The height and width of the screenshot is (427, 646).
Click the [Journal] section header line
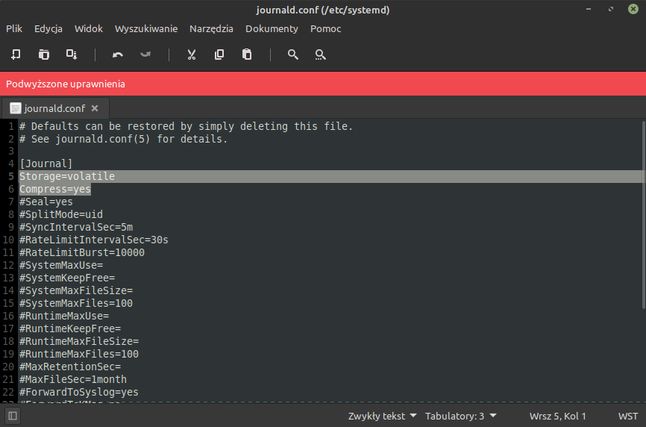(x=46, y=164)
